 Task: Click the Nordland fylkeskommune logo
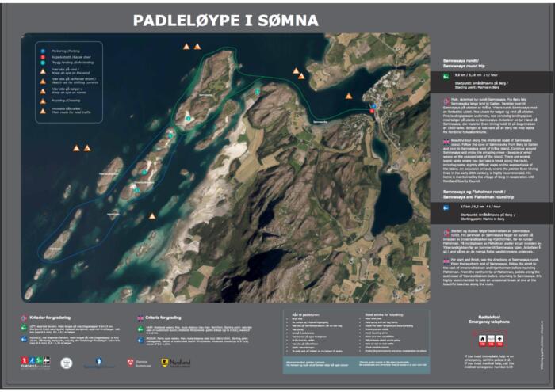(175, 363)
